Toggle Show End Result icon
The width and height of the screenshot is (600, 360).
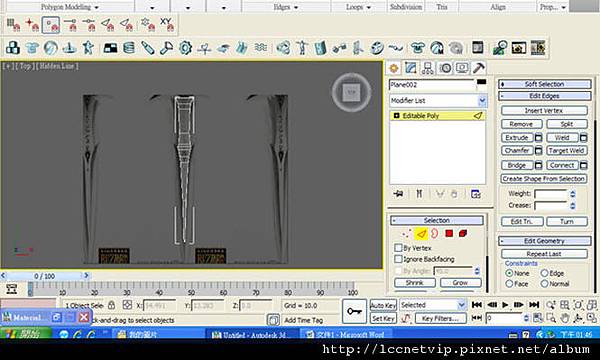tap(419, 194)
